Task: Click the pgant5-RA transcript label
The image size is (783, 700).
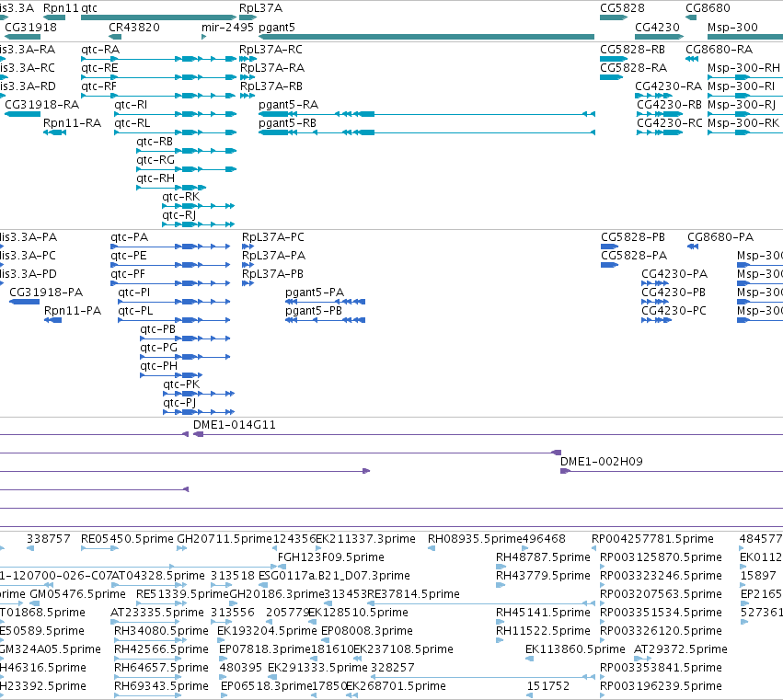Action: point(289,105)
